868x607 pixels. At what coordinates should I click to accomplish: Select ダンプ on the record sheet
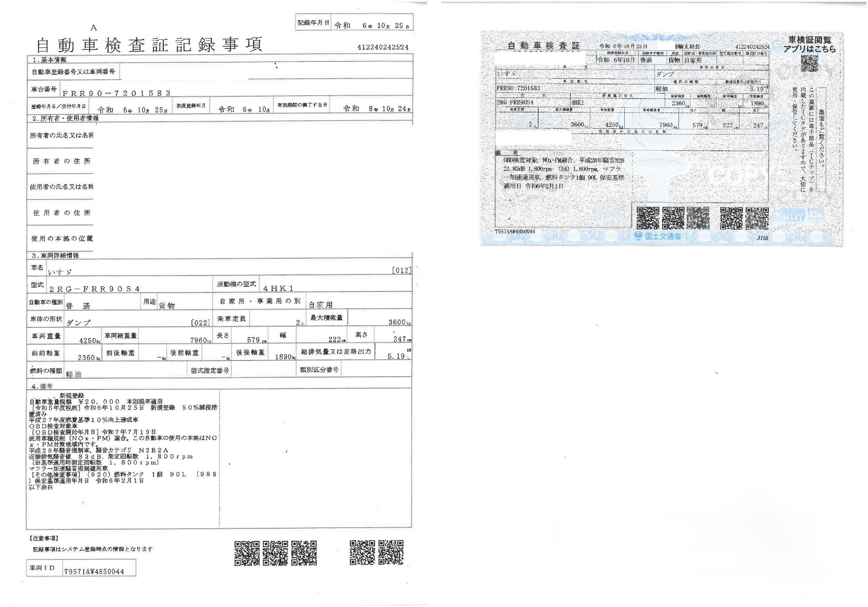tap(78, 323)
